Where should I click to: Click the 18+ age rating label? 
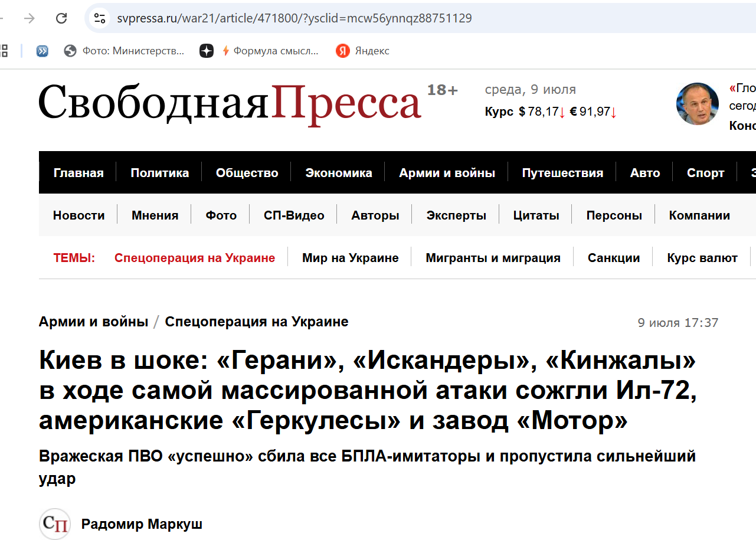[x=443, y=90]
